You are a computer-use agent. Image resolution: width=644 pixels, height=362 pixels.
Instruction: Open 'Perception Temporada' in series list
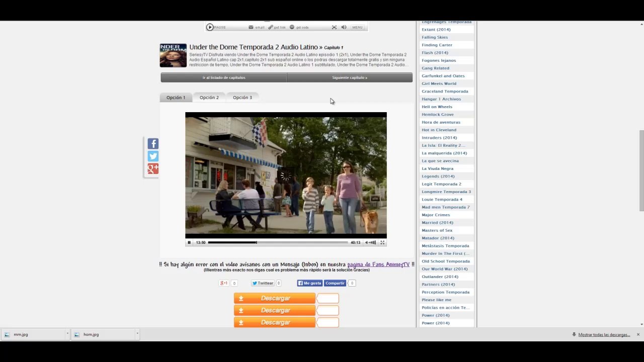tap(445, 292)
